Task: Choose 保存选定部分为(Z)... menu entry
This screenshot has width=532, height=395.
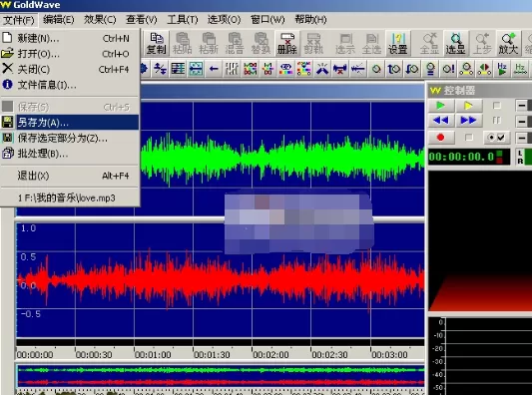Action: 70,138
